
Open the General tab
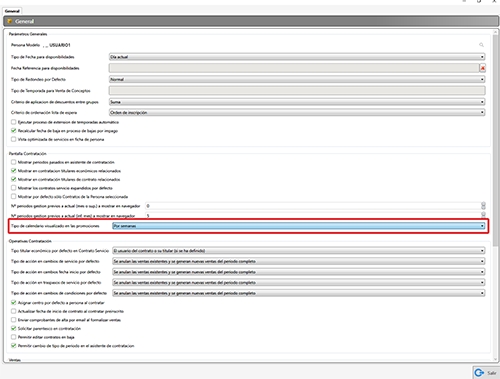[12, 11]
